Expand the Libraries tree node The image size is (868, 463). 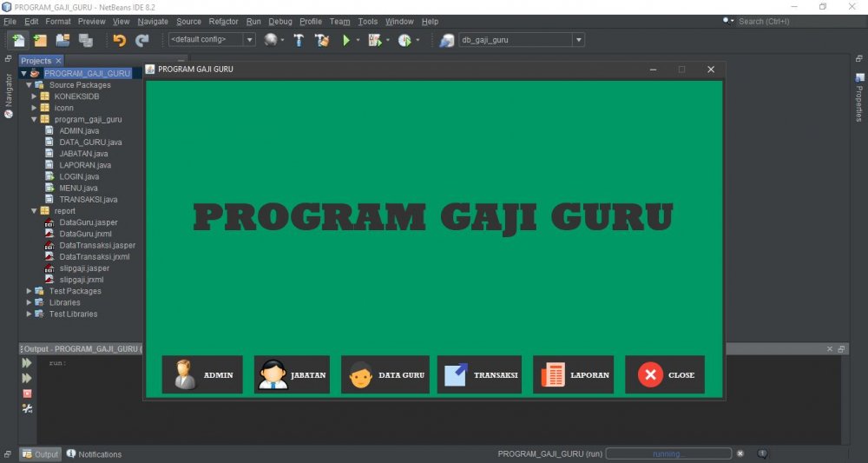(x=30, y=302)
